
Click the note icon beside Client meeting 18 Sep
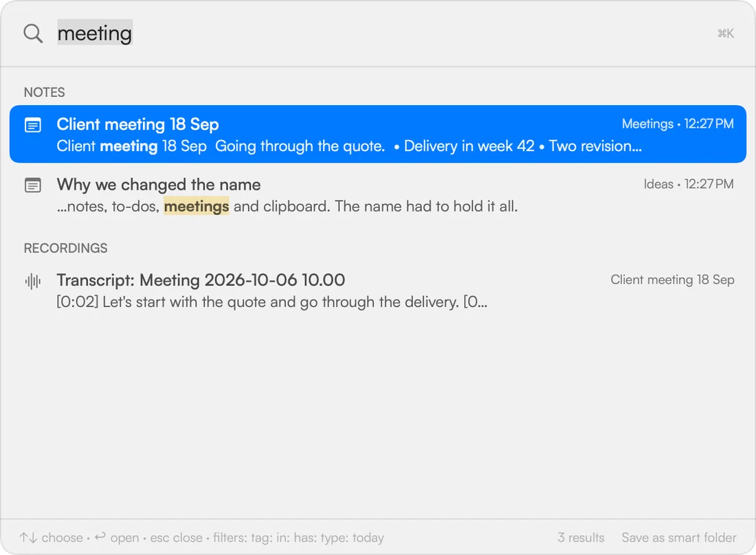click(33, 125)
